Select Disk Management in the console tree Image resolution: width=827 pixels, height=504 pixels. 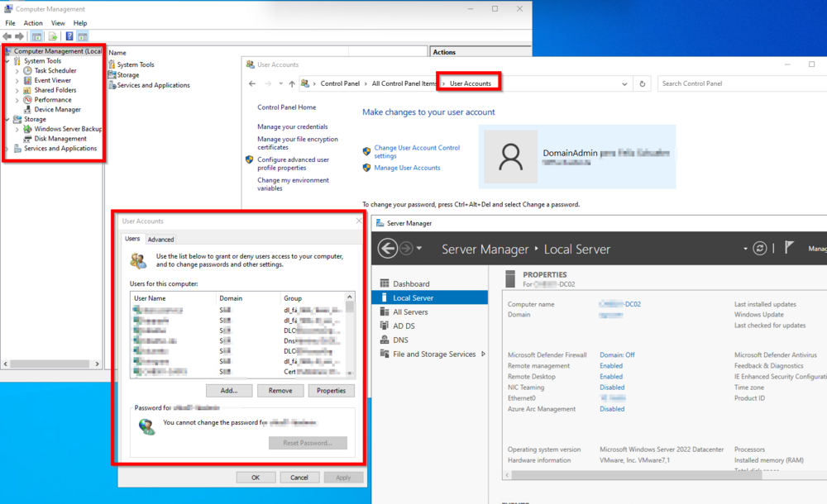coord(60,139)
